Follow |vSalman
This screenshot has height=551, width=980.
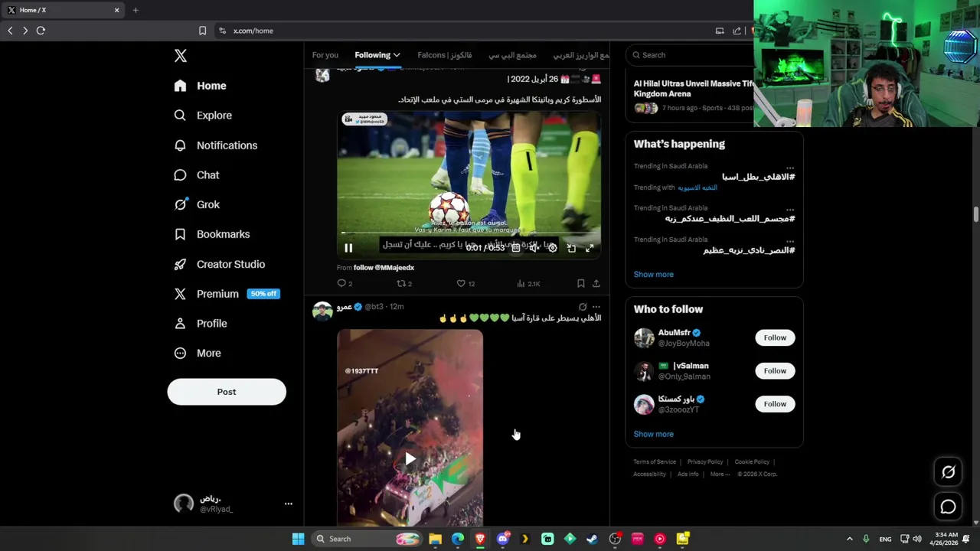click(775, 371)
